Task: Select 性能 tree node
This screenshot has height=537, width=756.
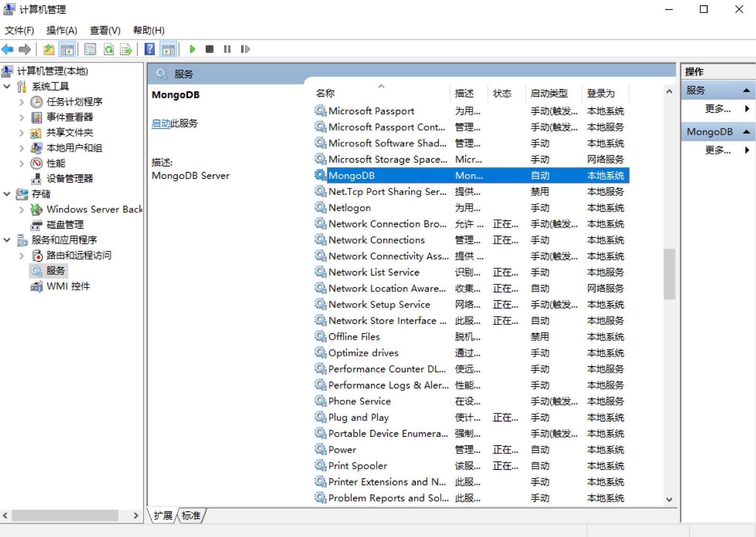Action: pos(56,163)
